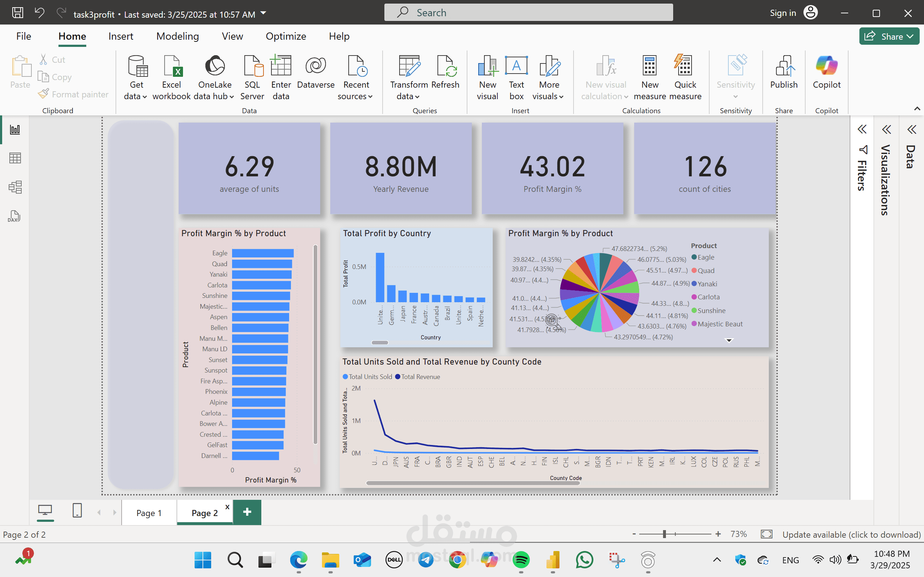Viewport: 924px width, 577px height.
Task: Click the Publish icon
Action: pyautogui.click(x=784, y=66)
